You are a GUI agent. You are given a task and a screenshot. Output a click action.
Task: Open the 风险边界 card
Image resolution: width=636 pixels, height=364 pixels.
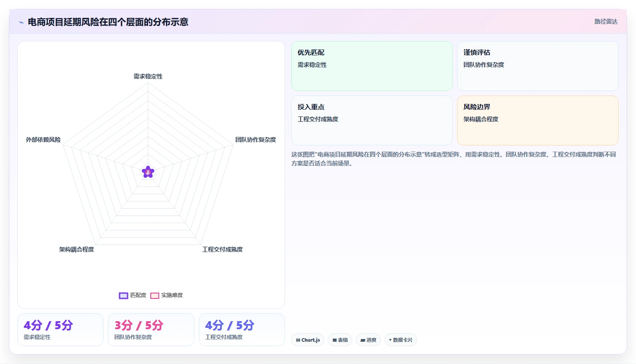[538, 120]
